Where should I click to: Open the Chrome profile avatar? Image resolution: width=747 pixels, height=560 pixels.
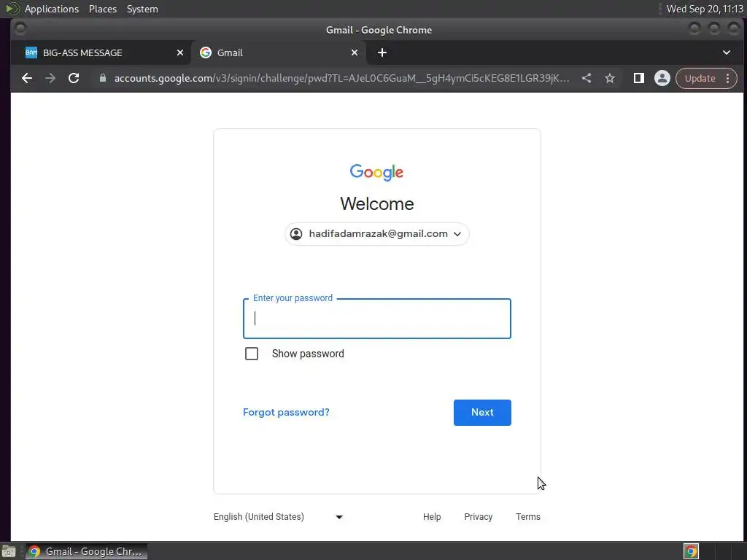tap(662, 78)
